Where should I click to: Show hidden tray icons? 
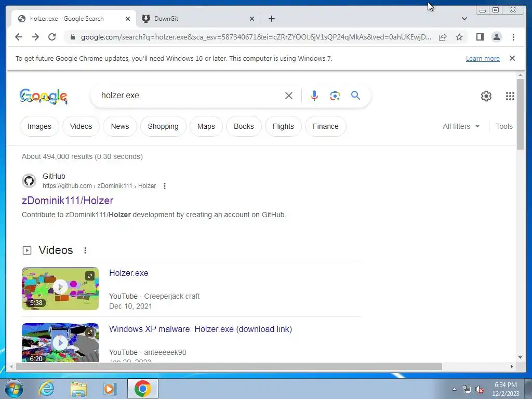click(x=454, y=389)
